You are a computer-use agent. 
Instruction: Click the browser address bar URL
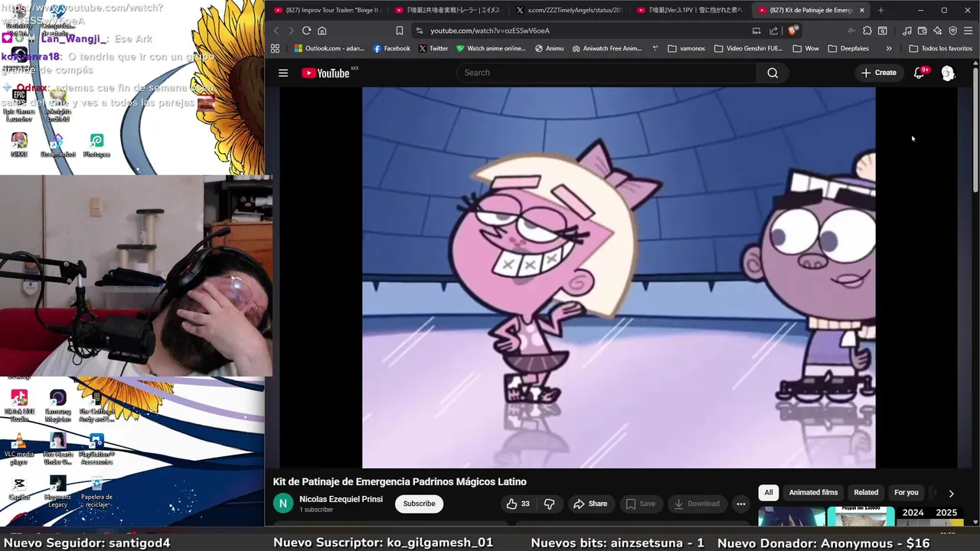tap(490, 31)
